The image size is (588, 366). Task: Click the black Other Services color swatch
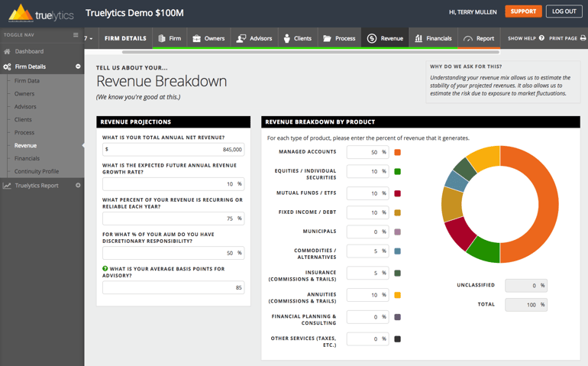398,339
